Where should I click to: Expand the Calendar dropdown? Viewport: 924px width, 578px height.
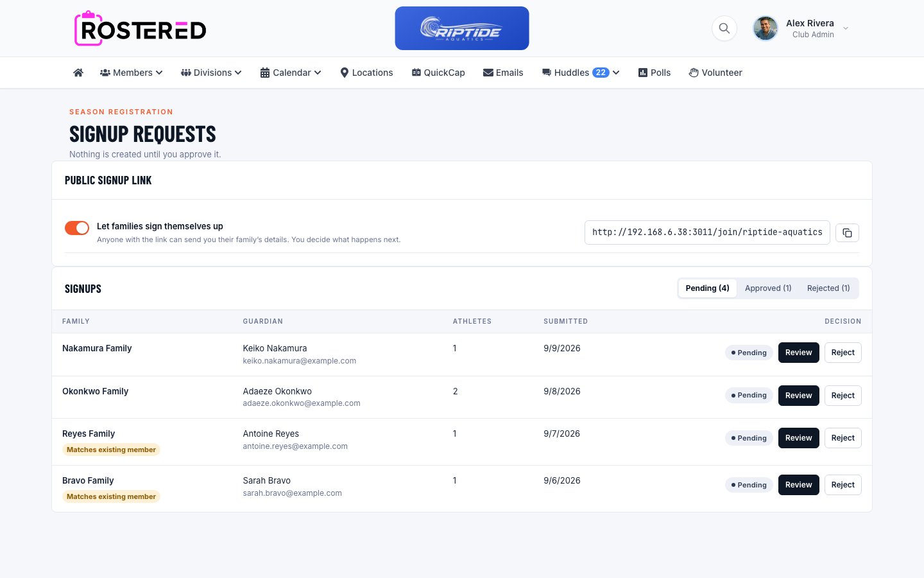click(x=291, y=73)
